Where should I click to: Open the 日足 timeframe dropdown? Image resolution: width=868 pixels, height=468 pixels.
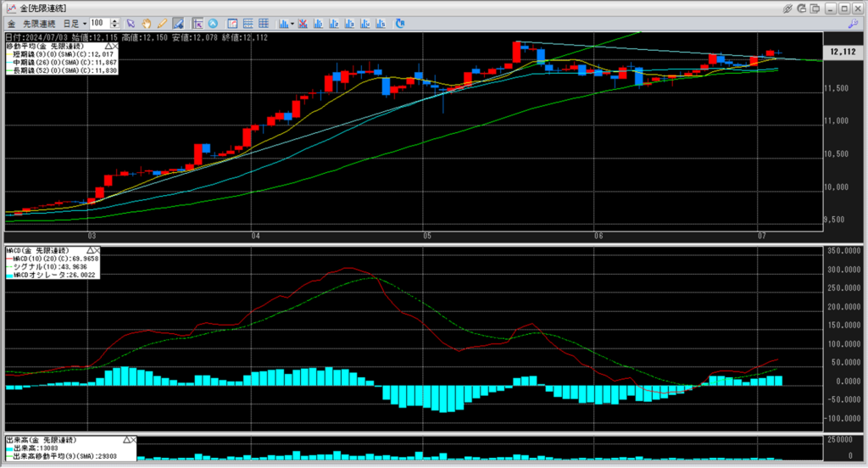(84, 23)
